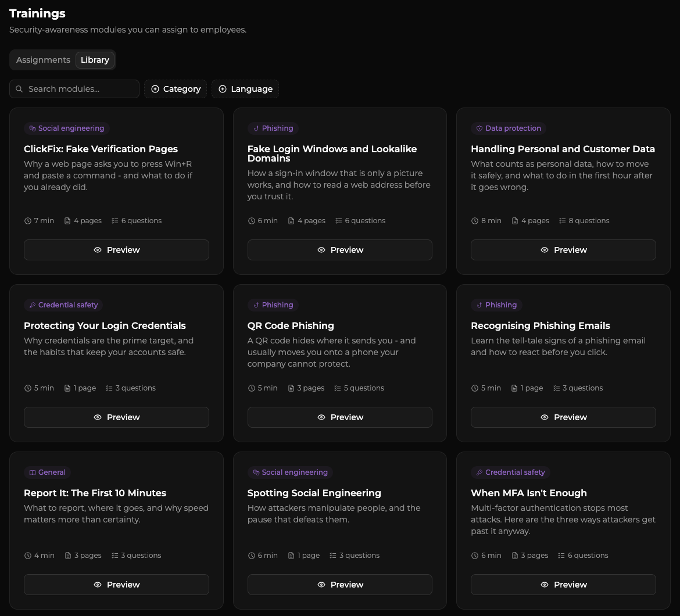Click title Fake Login Windows and Lookalike Domains
Screen dimensions: 680x616
pos(332,153)
